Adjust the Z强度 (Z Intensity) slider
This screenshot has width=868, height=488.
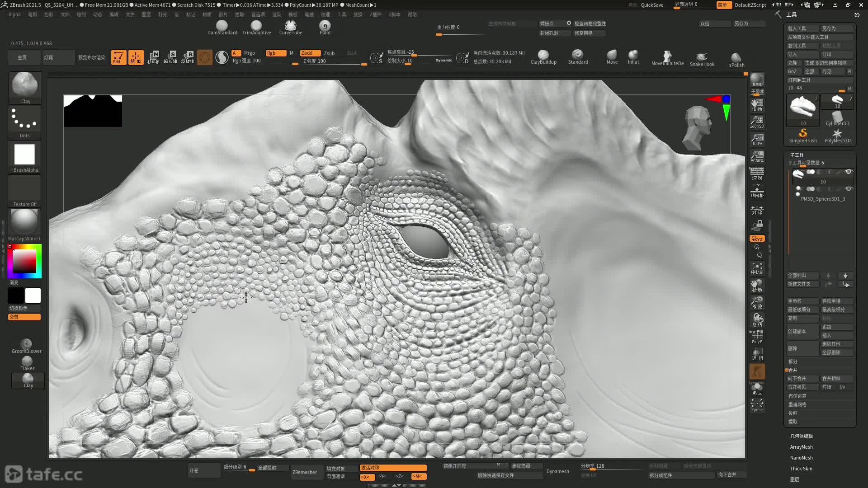coord(335,61)
